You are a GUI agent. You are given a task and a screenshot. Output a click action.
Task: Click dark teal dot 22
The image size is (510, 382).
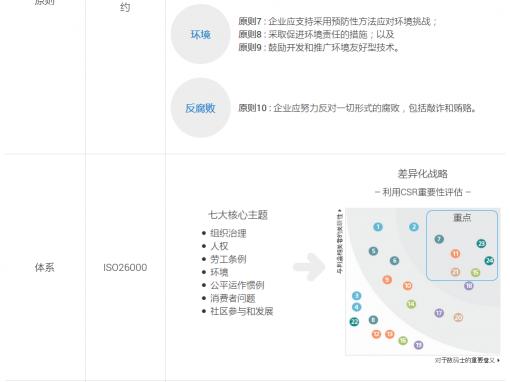354,322
